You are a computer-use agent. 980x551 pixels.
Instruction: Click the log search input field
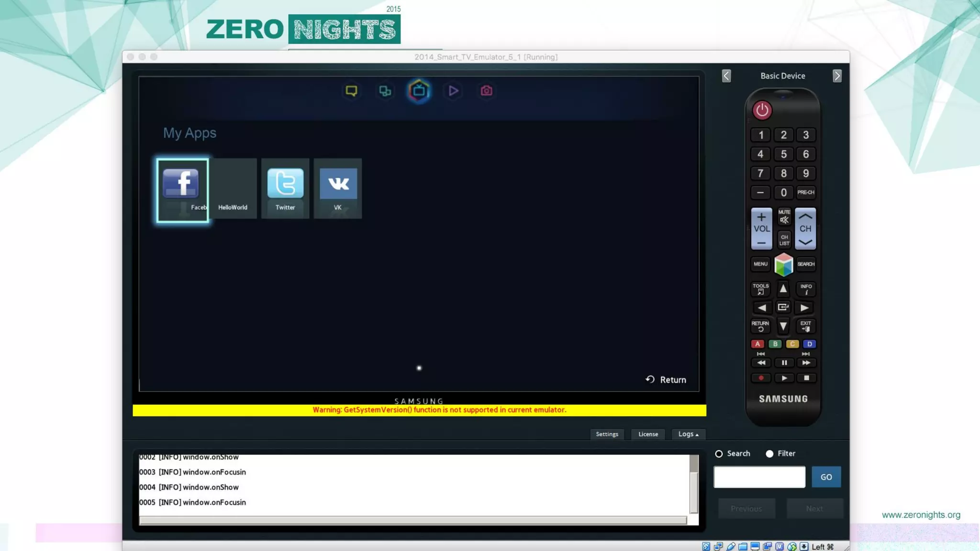pyautogui.click(x=759, y=477)
